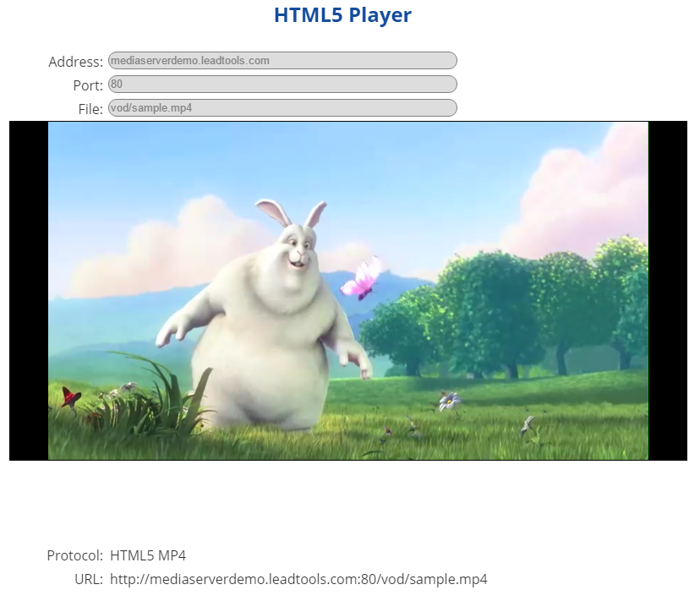Click the Port field showing 80
The height and width of the screenshot is (601, 700).
[282, 85]
